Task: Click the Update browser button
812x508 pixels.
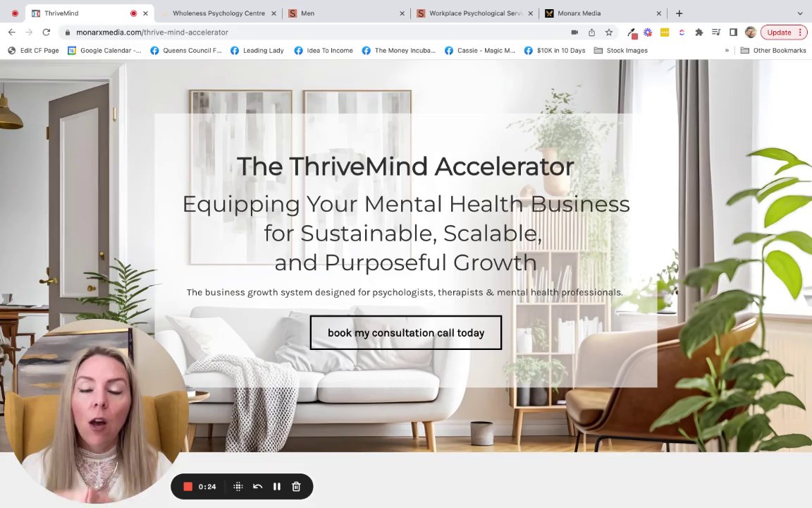Action: click(x=784, y=32)
